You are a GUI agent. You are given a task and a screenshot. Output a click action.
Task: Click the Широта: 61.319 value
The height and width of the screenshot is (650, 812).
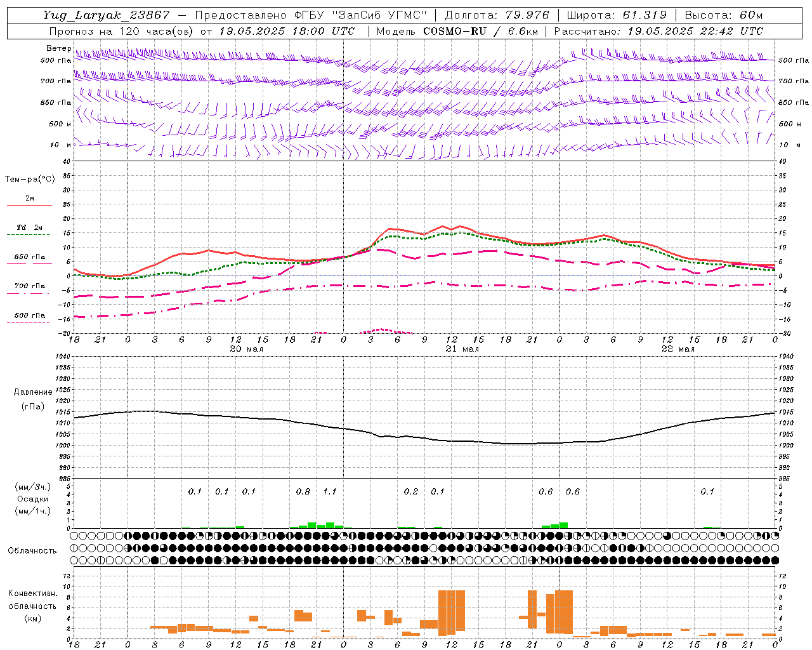pyautogui.click(x=617, y=15)
